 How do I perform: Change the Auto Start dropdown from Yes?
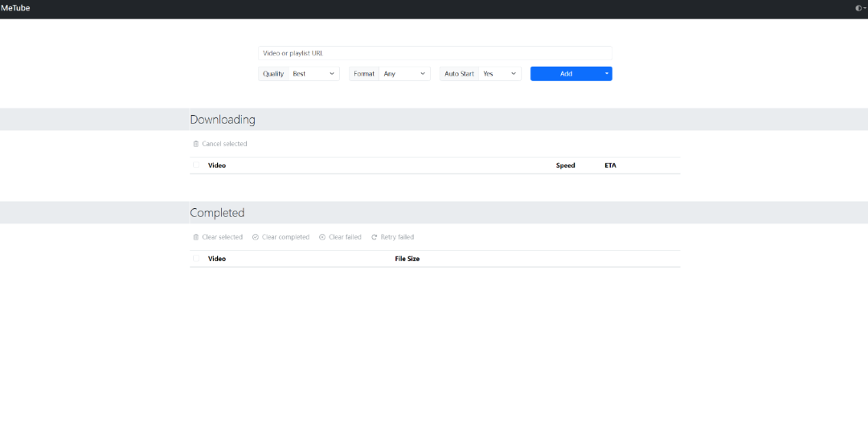pos(500,74)
